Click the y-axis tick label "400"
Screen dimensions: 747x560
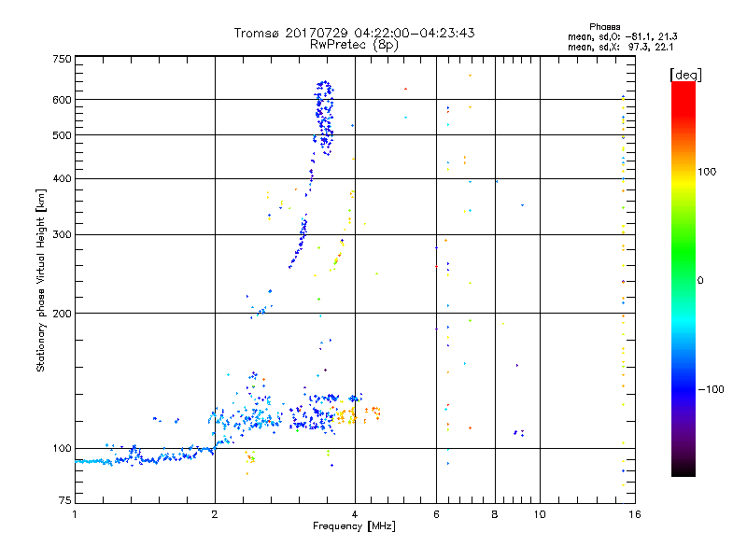62,178
